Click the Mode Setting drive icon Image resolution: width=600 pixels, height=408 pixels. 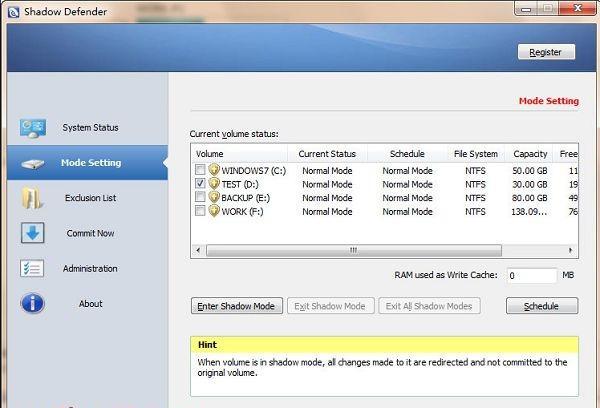33,163
